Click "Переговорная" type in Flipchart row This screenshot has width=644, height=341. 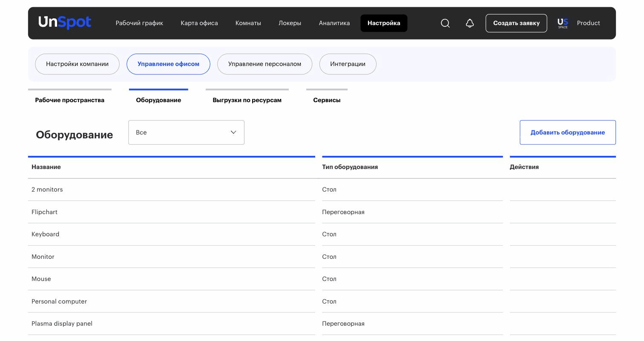pos(343,212)
